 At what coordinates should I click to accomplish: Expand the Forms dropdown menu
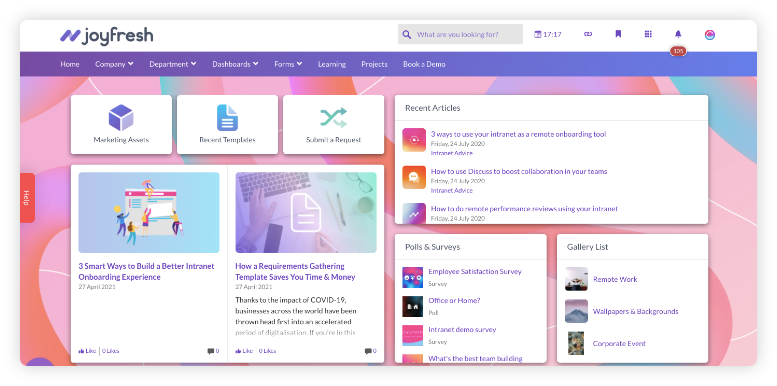point(288,64)
